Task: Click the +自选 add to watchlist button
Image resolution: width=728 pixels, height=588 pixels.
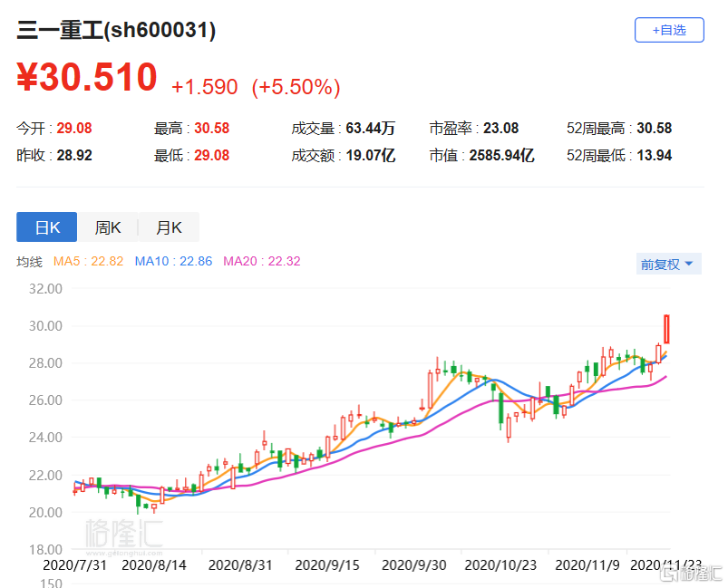Action: tap(669, 30)
